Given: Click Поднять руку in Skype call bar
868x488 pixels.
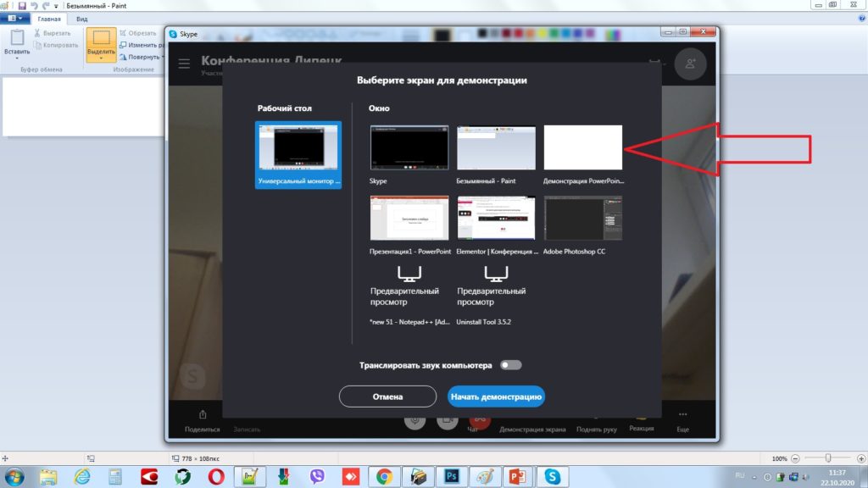Looking at the screenshot, I should pos(596,429).
